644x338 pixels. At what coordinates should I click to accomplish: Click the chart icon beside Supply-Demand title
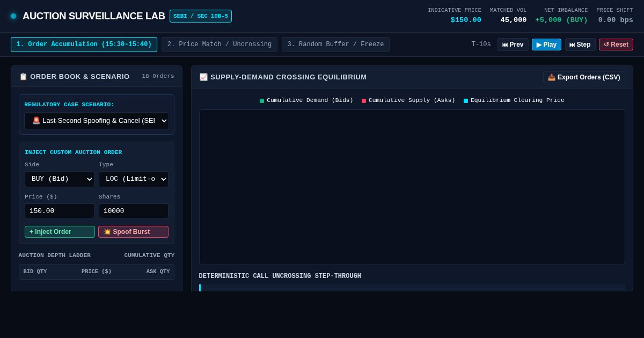pos(203,77)
